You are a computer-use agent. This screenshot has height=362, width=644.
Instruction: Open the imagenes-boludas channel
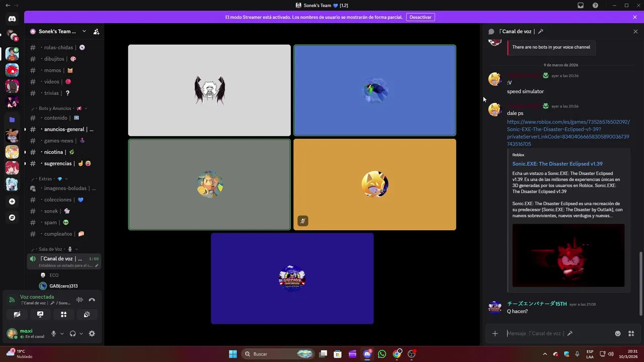[64, 188]
